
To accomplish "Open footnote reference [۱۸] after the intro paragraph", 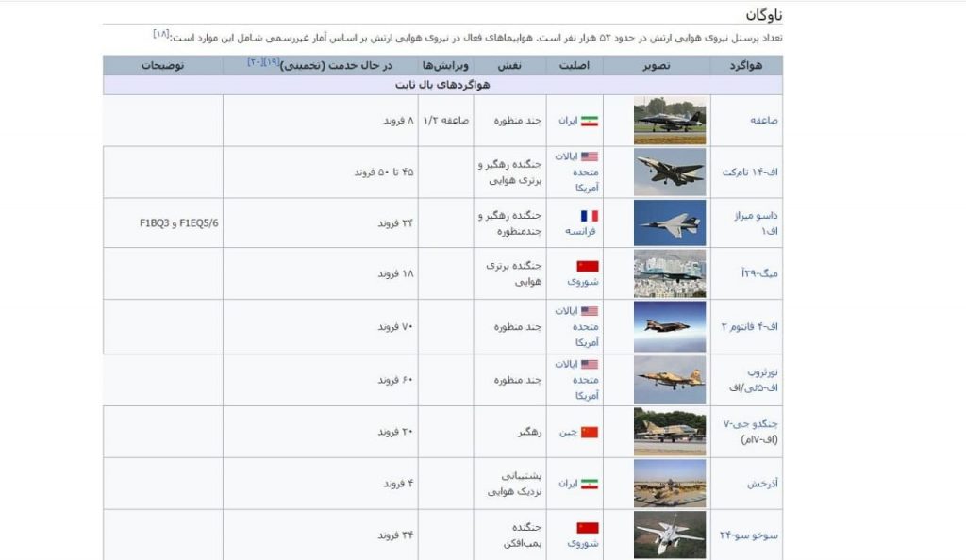I will coord(161,34).
